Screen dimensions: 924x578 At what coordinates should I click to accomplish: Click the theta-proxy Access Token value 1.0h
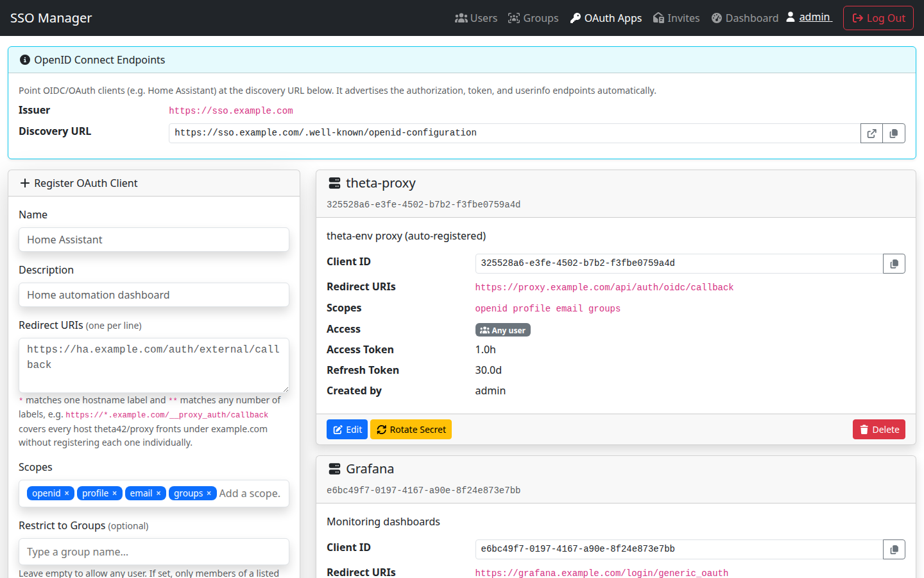[486, 349]
